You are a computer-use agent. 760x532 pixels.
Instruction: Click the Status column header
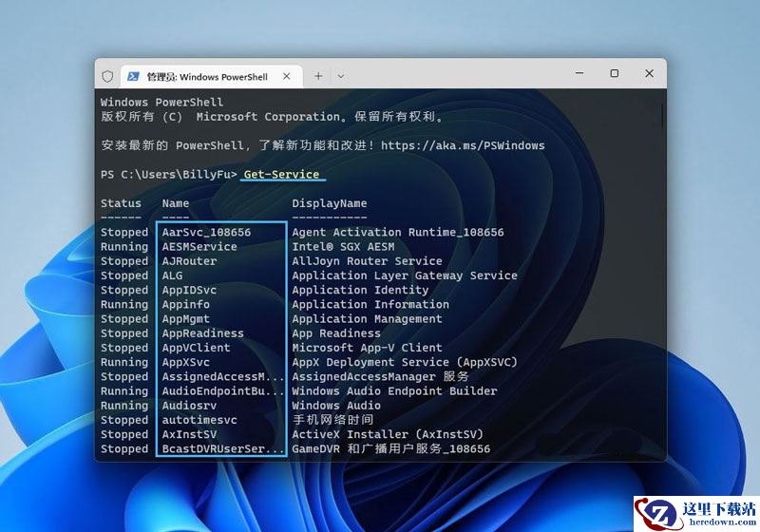pos(122,203)
